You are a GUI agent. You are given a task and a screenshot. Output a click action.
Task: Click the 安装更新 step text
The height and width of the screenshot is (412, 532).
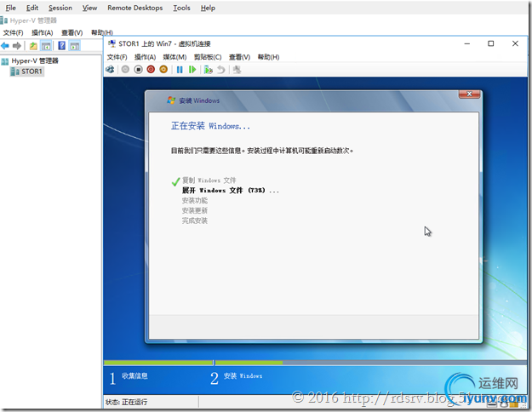pyautogui.click(x=195, y=211)
